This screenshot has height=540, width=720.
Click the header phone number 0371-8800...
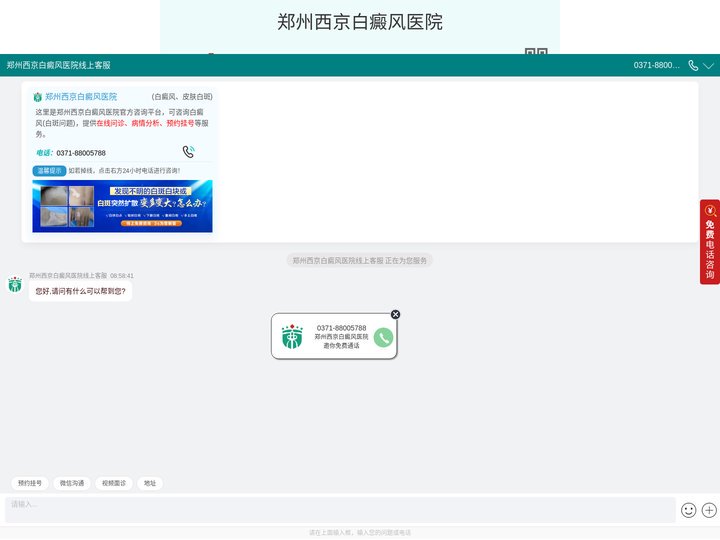[656, 65]
